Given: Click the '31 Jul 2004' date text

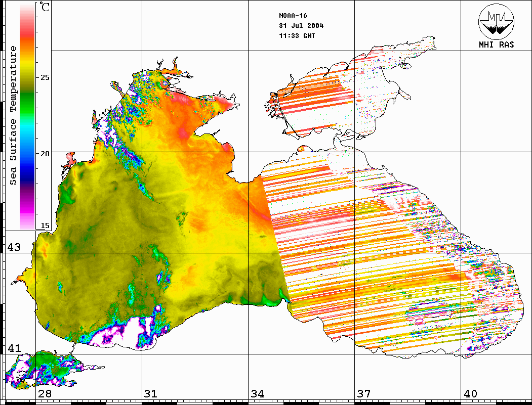Looking at the screenshot, I should (x=301, y=26).
